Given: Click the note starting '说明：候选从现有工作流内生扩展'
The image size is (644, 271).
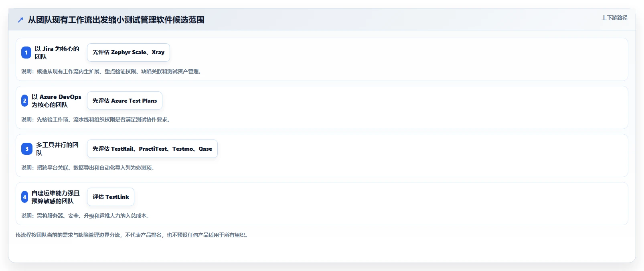Looking at the screenshot, I should click(x=112, y=71).
